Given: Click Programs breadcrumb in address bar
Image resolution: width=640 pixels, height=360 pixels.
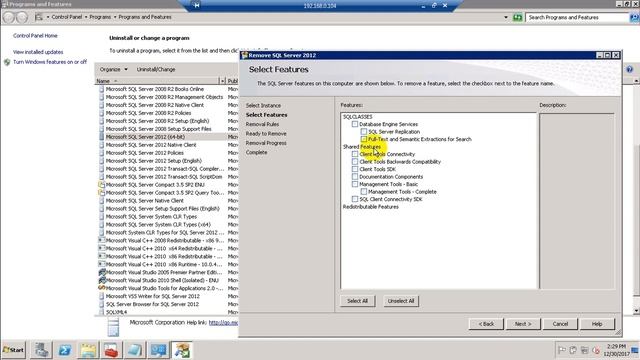Looking at the screenshot, I should tap(100, 17).
